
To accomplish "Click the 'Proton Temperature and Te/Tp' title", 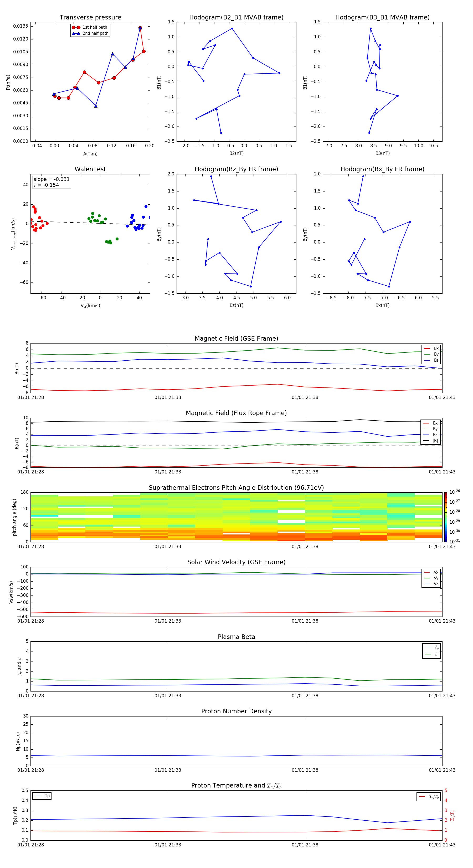I will click(236, 786).
